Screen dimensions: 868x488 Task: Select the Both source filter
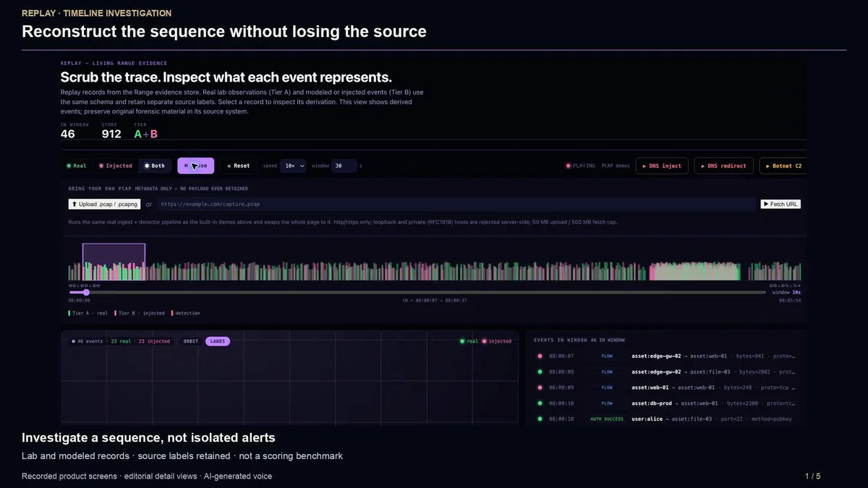coord(154,166)
